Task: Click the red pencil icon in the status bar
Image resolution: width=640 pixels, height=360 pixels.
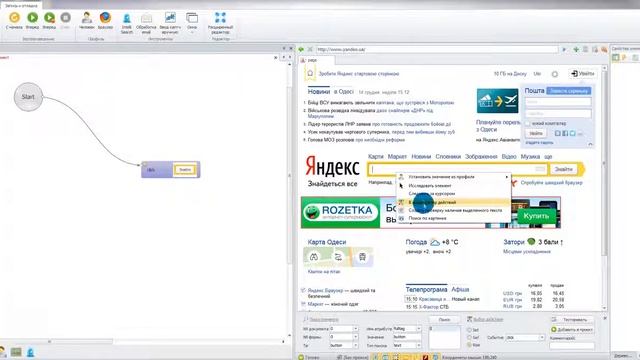Action: (425, 357)
